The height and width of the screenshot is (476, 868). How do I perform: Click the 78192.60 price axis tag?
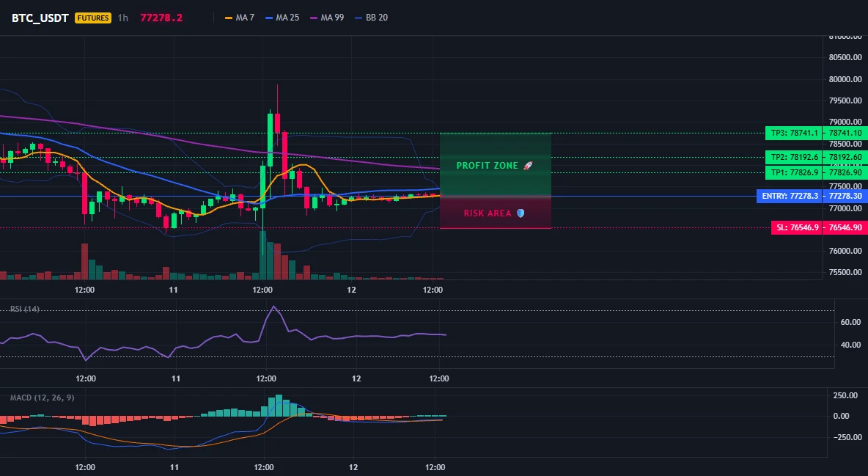point(845,157)
